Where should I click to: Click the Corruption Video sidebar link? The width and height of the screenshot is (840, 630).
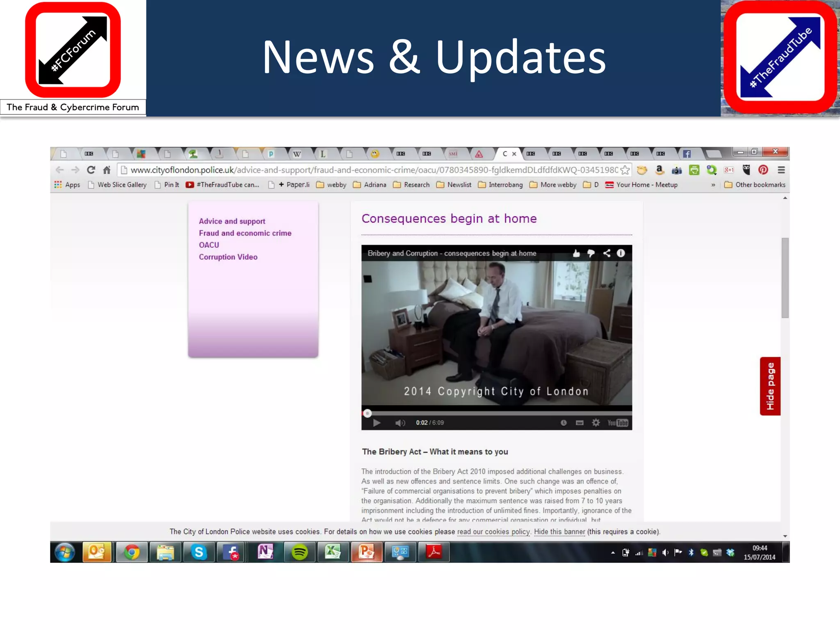pos(228,257)
